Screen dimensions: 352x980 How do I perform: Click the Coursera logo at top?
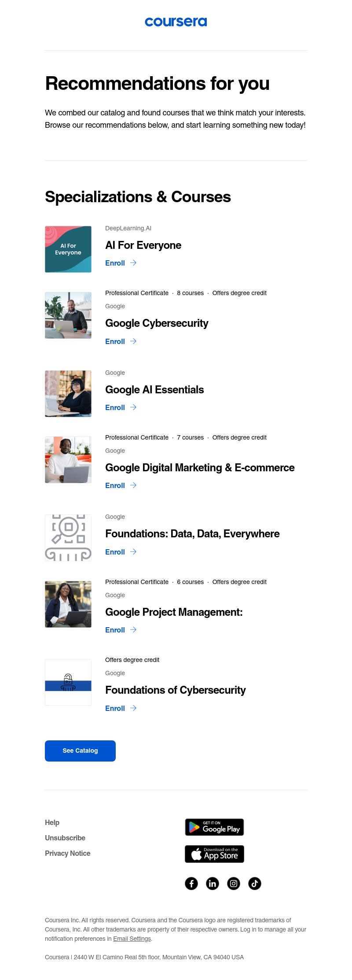tap(176, 22)
